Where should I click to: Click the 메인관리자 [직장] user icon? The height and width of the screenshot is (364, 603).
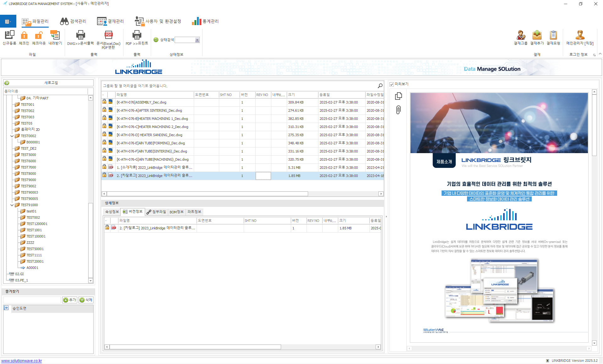pos(580,35)
